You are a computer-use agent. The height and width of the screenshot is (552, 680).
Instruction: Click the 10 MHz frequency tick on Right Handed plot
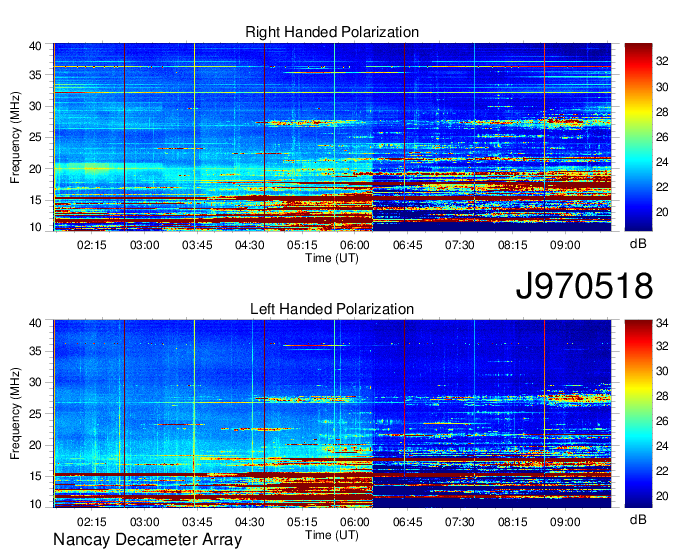point(36,227)
